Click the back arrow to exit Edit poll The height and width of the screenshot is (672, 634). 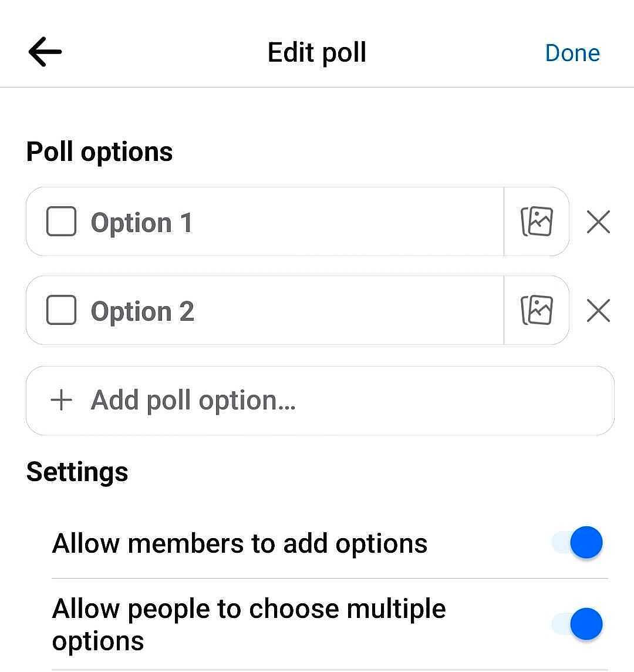(x=44, y=52)
